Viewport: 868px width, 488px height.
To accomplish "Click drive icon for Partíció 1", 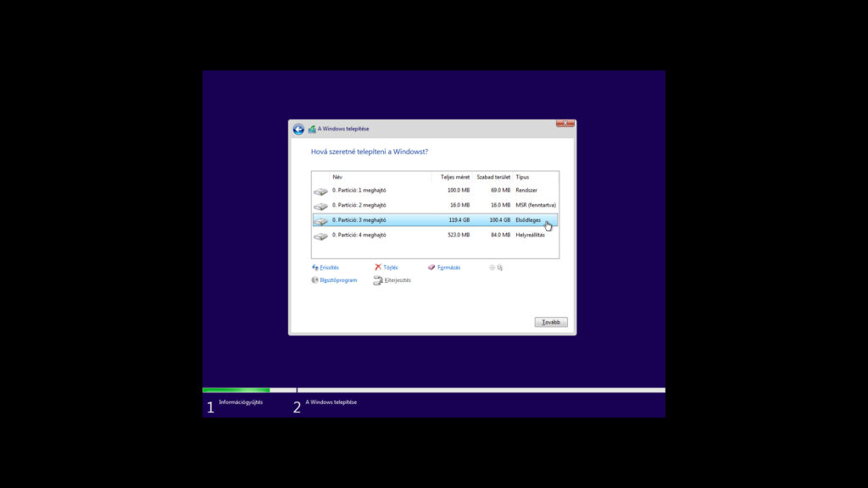I will [x=320, y=191].
